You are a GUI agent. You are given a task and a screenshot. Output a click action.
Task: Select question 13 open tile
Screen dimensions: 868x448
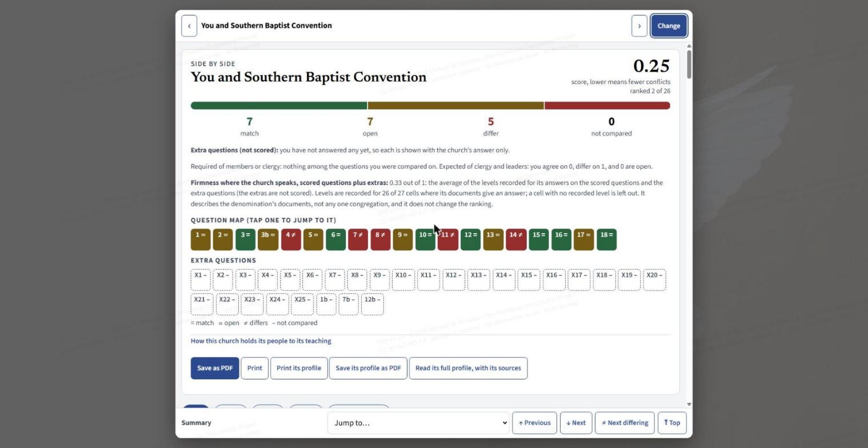point(493,239)
